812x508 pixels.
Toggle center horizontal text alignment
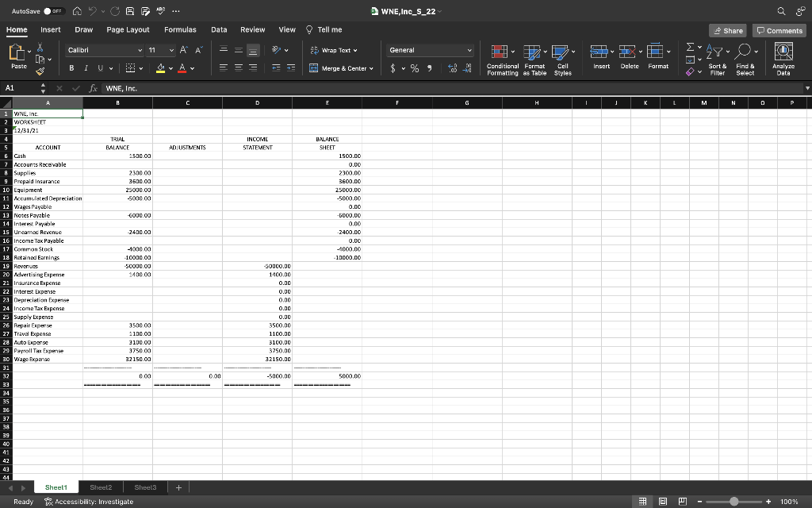(x=238, y=68)
